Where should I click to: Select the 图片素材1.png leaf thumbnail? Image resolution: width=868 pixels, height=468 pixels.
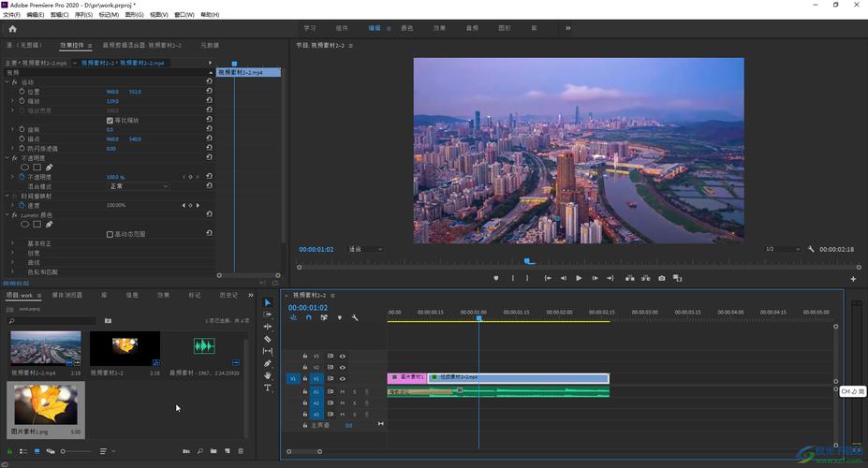coord(45,402)
